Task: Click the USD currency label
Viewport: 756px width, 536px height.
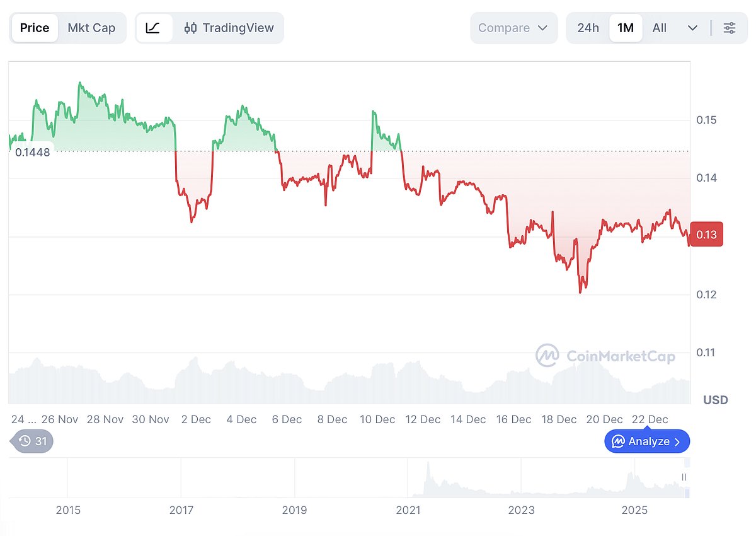Action: (716, 400)
